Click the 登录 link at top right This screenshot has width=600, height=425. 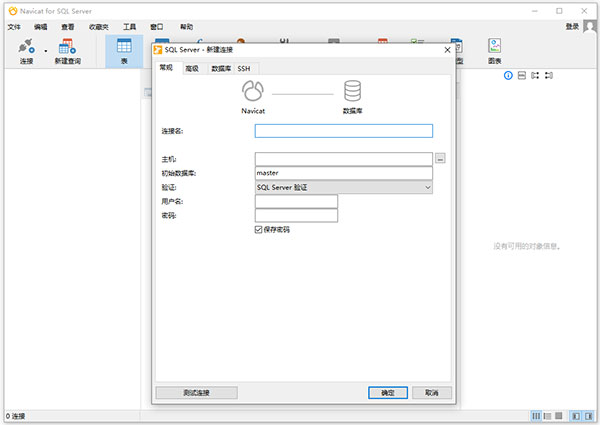coord(572,26)
